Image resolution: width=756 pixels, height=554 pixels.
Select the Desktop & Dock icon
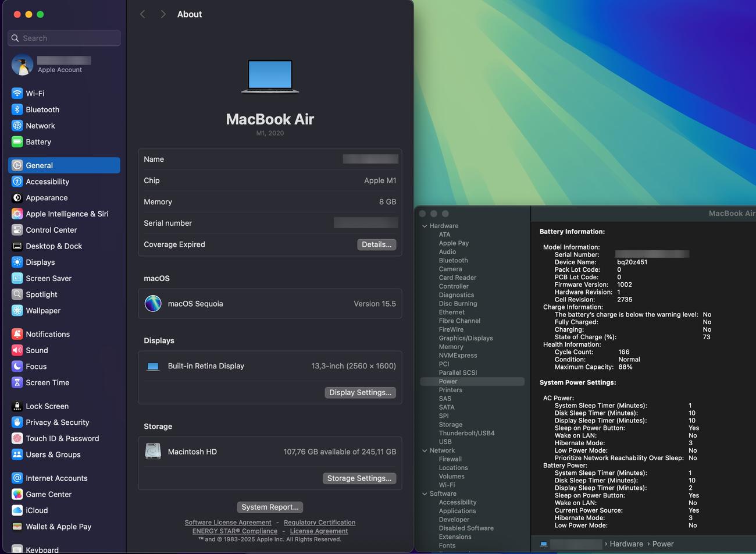tap(17, 246)
